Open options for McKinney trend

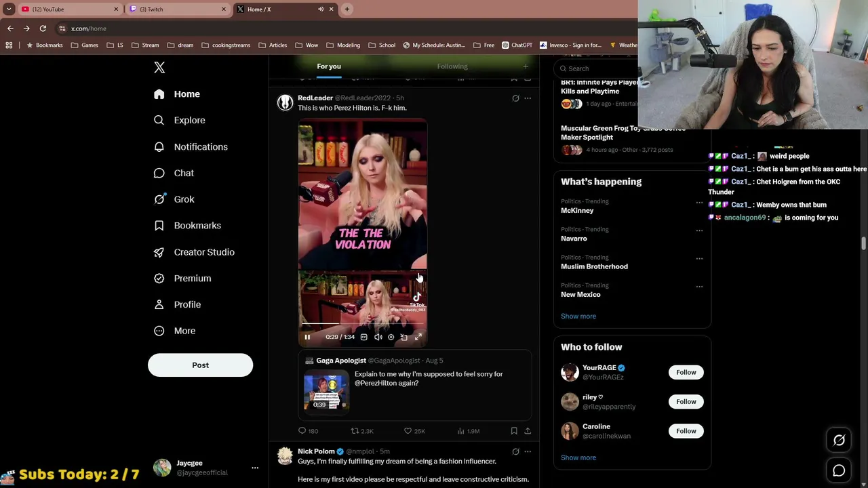[699, 203]
